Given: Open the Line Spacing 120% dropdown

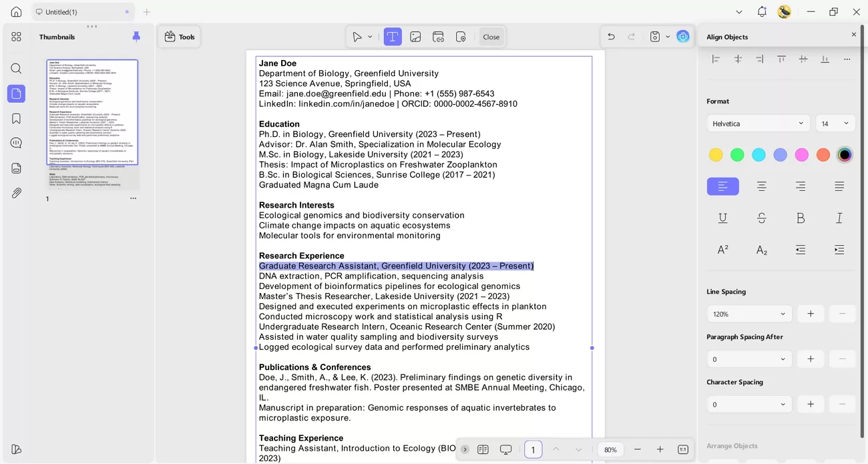Looking at the screenshot, I should coord(749,314).
